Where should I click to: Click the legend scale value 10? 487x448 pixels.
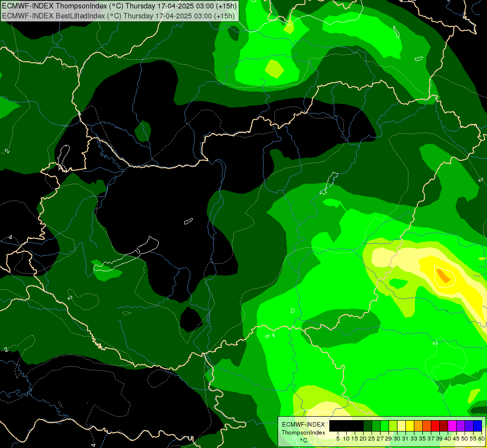coord(346,439)
